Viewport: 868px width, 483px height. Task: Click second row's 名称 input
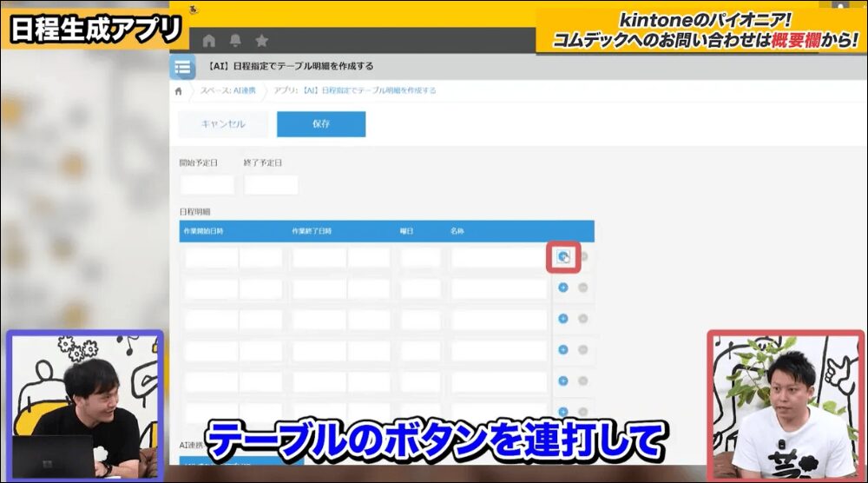click(499, 289)
